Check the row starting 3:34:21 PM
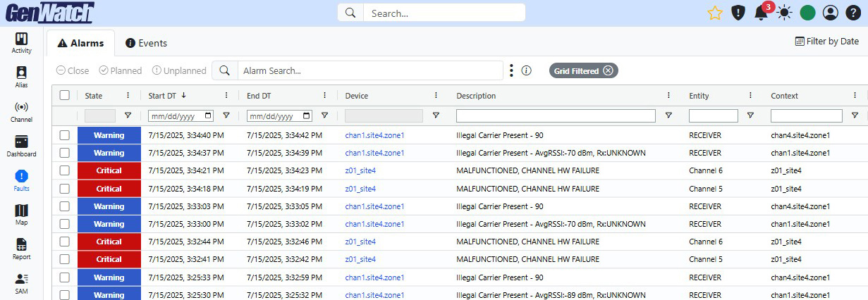 coord(65,170)
